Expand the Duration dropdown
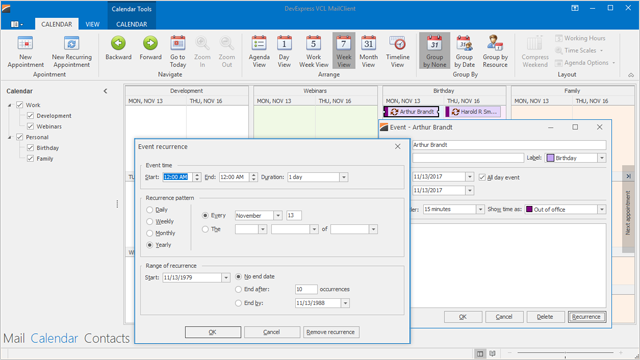This screenshot has width=640, height=360. (344, 177)
